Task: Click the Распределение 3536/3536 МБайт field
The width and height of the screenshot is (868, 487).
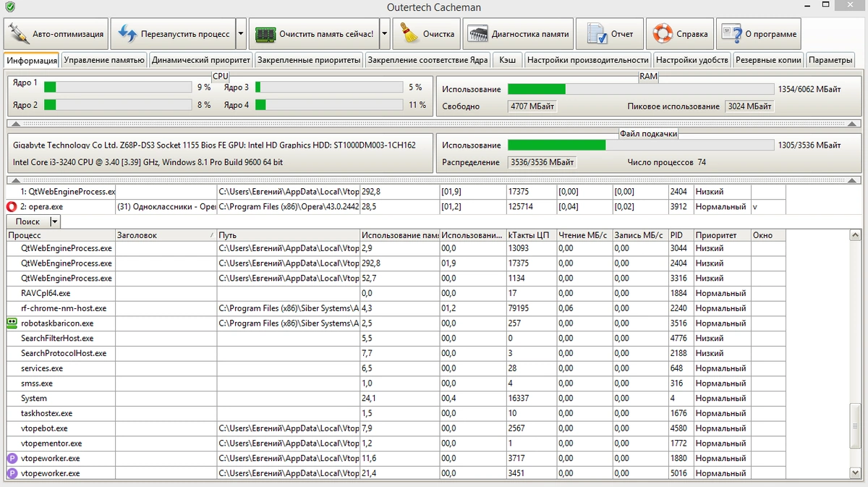Action: [x=542, y=162]
